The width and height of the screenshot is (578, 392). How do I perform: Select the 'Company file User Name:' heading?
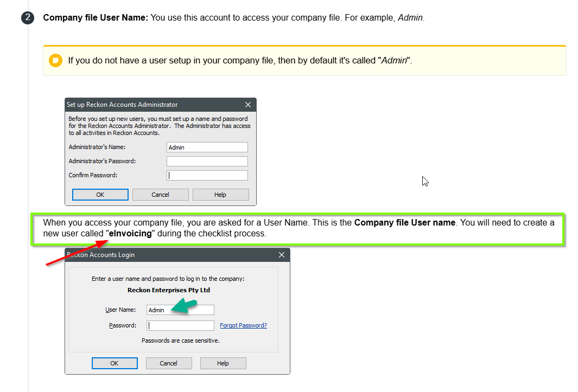click(x=96, y=18)
